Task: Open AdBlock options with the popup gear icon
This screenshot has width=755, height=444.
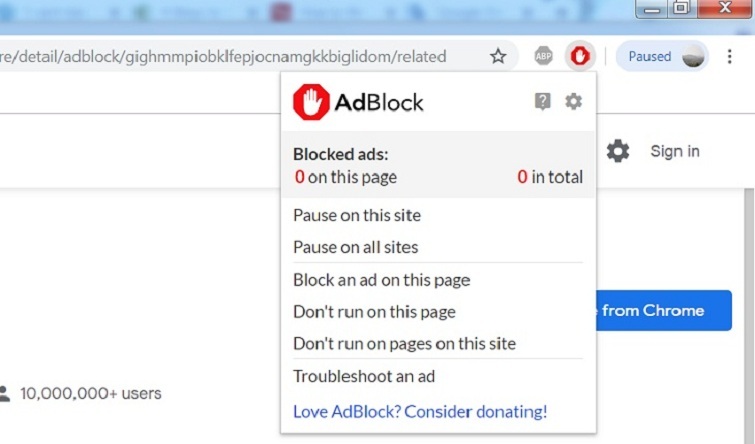Action: tap(573, 101)
